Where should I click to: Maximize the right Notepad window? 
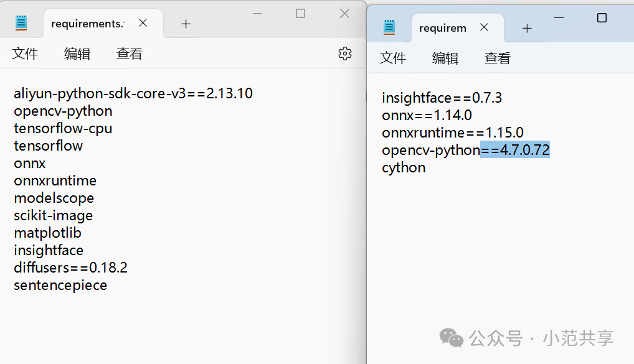pos(602,18)
